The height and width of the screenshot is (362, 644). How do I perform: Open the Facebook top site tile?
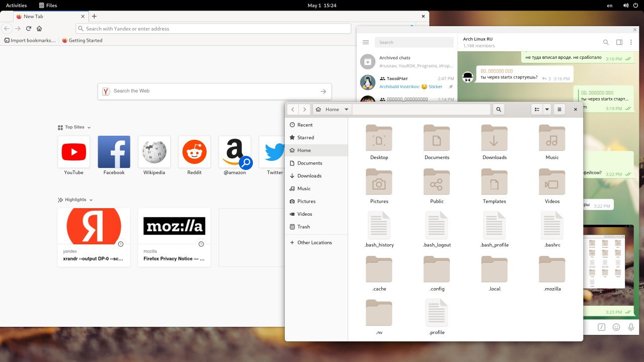(114, 152)
